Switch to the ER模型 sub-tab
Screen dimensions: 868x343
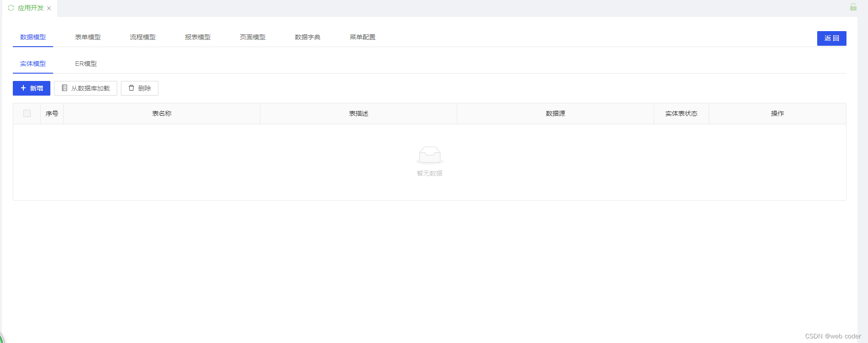tap(86, 64)
